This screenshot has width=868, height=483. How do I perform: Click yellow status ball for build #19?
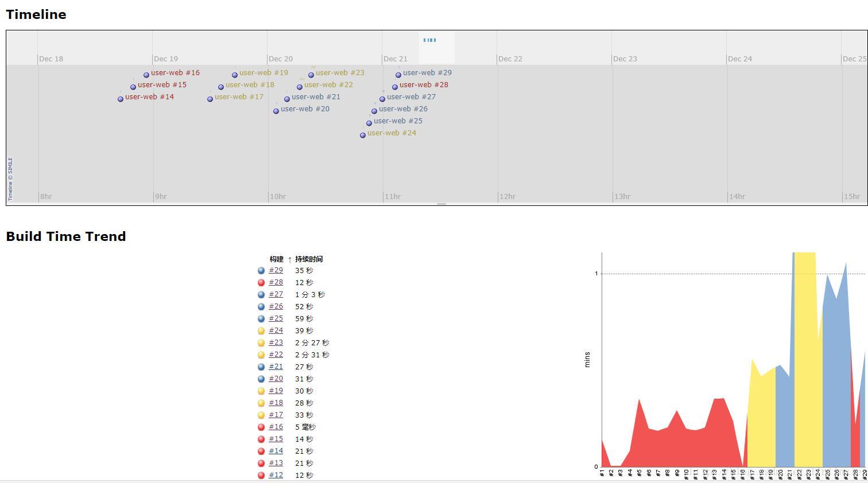point(261,391)
